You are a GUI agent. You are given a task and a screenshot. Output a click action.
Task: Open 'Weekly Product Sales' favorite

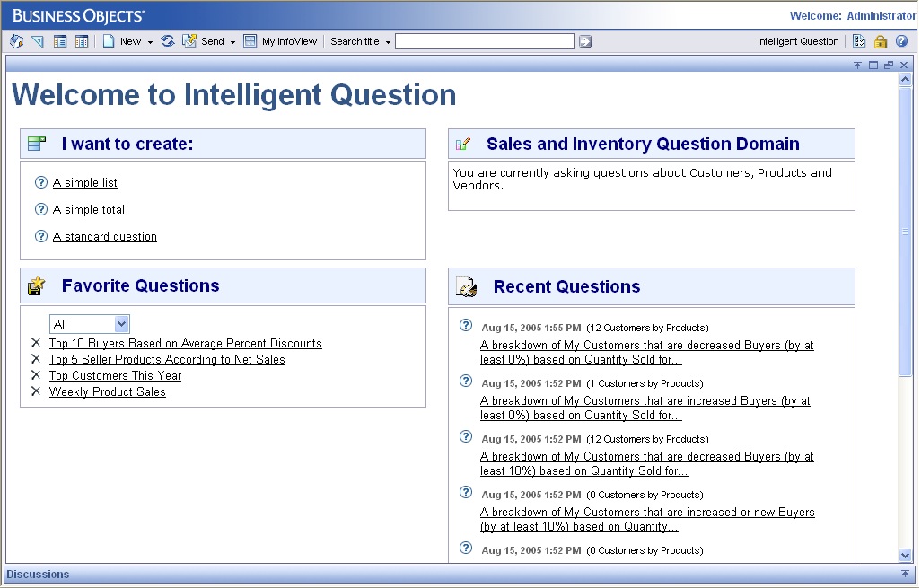108,391
